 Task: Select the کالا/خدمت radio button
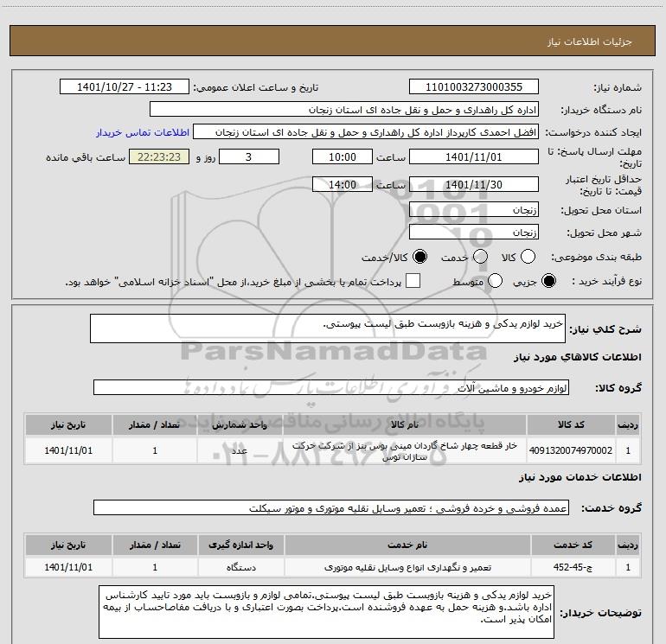420,257
